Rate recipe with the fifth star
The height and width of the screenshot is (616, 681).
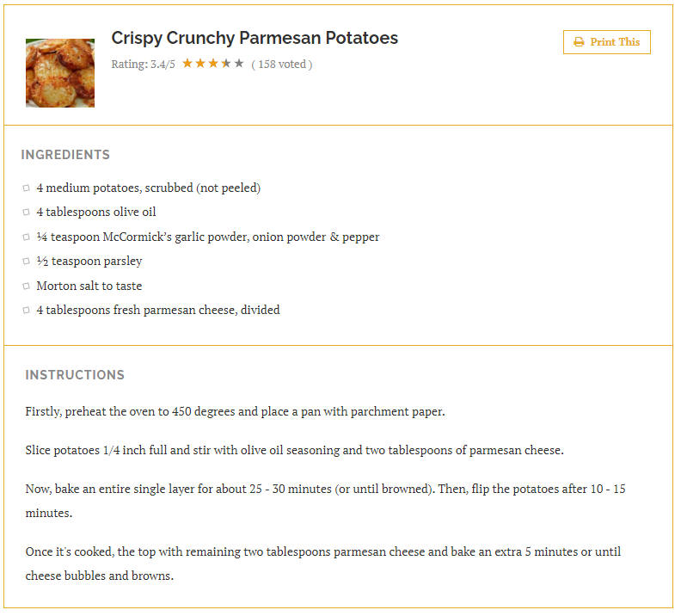(x=239, y=64)
